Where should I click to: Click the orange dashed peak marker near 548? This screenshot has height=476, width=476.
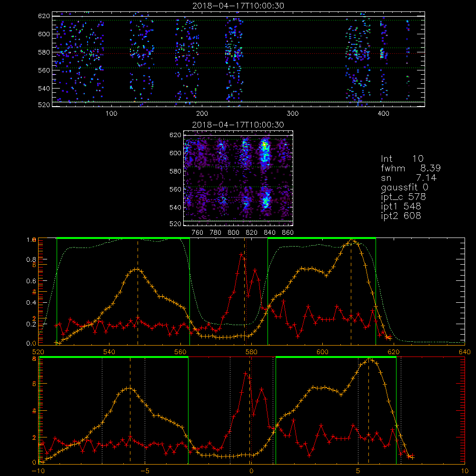pos(138,292)
